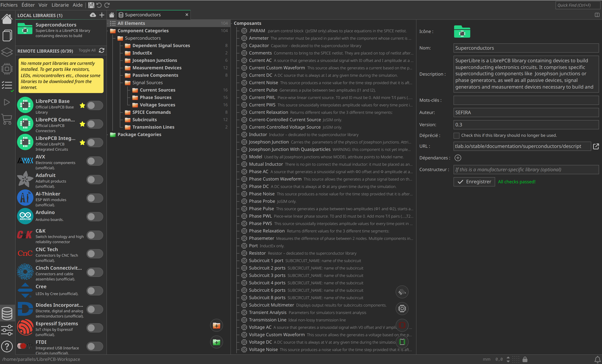
Task: Enable the AVX library switch
Action: [95, 161]
